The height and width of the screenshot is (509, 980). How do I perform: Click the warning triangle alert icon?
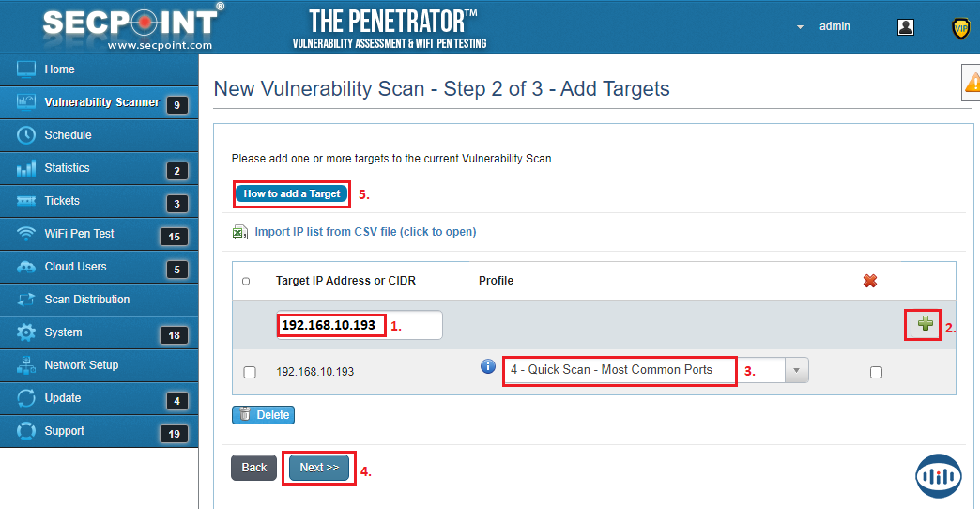coord(972,84)
